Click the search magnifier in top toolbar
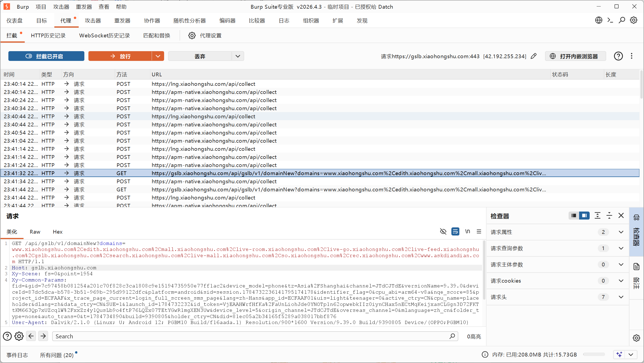Image resolution: width=644 pixels, height=363 pixels. [622, 20]
